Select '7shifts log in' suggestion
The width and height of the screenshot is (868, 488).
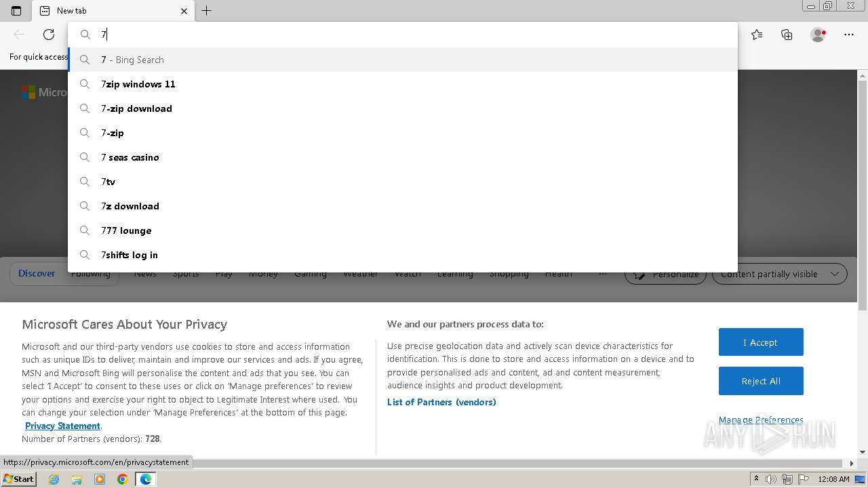tap(403, 255)
